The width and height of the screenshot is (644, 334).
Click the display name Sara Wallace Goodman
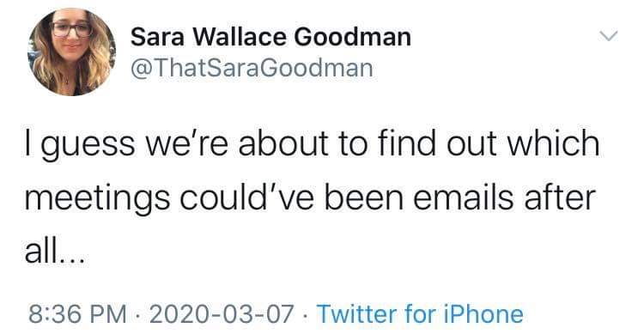(x=270, y=37)
